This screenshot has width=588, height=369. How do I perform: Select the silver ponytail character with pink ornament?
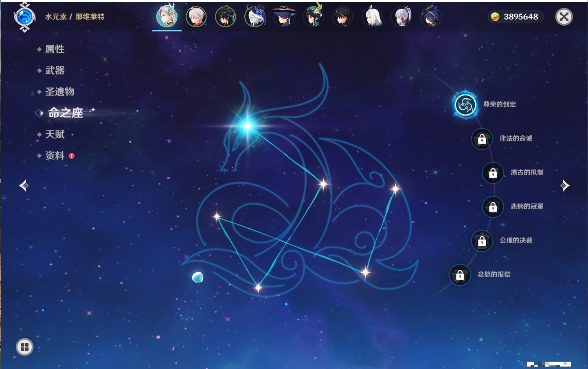click(402, 17)
